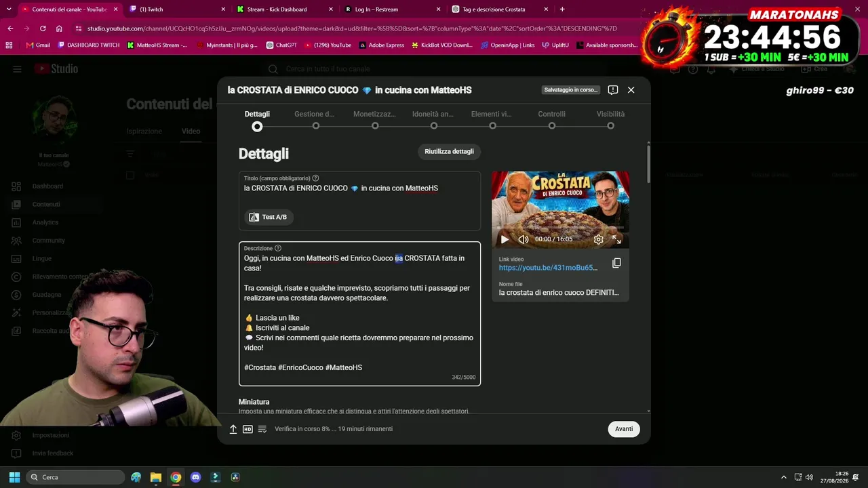Switch to Log In – Restream tab
The height and width of the screenshot is (488, 868).
click(391, 9)
